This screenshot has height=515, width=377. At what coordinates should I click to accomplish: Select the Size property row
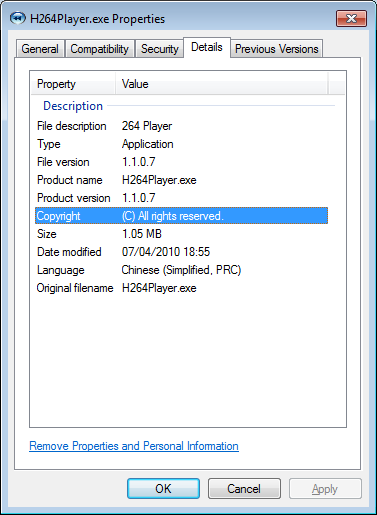click(x=182, y=234)
